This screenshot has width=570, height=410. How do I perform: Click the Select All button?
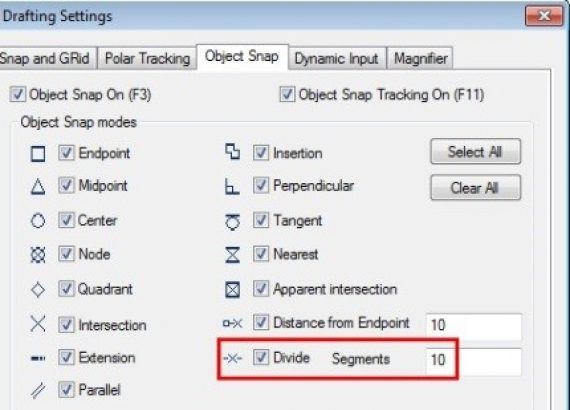(x=475, y=152)
